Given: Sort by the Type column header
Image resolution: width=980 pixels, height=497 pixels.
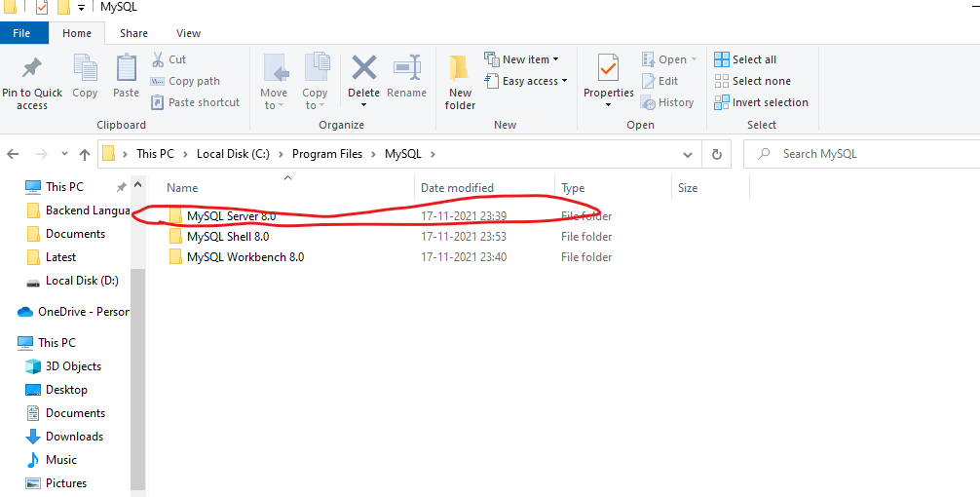Looking at the screenshot, I should pos(573,188).
